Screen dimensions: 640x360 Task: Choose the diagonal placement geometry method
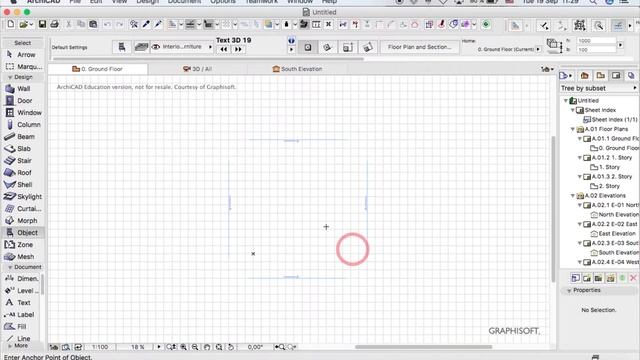[x=347, y=47]
